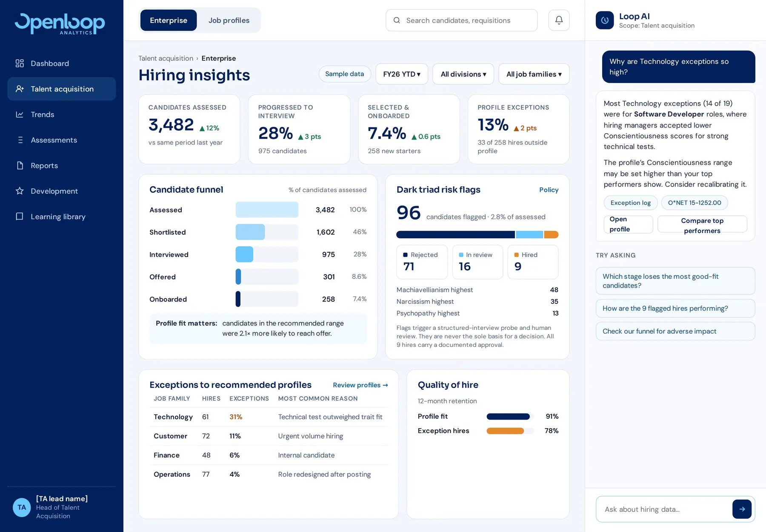Click the Progressed to interview 28% card
766x532 pixels.
[x=299, y=129]
